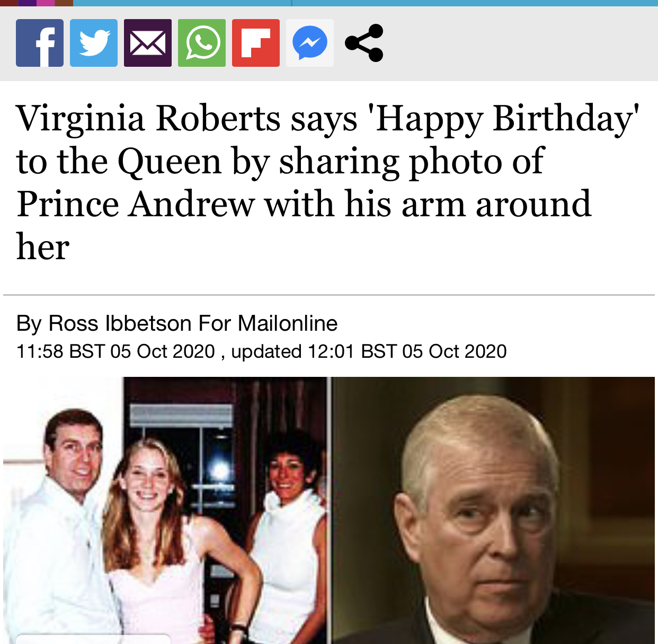Click the 'For Mailonline' byline text
The height and width of the screenshot is (644, 658).
(x=268, y=323)
